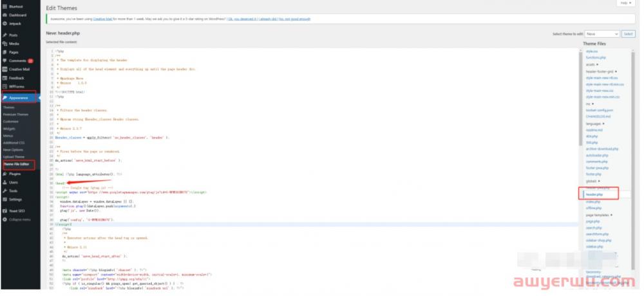The image size is (644, 296).
Task: Open Theme File Editor submenu item
Action: point(17,164)
